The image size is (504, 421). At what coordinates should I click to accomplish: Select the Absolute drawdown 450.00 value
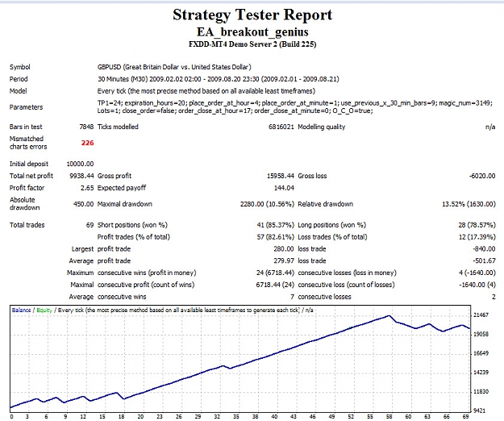click(x=83, y=204)
